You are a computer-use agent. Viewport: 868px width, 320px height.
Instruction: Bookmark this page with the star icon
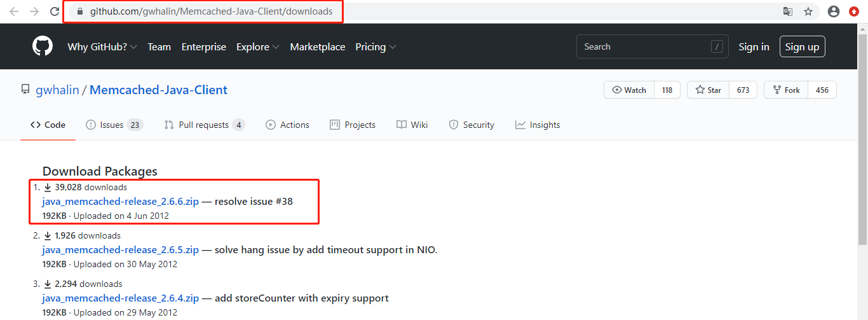pyautogui.click(x=808, y=11)
